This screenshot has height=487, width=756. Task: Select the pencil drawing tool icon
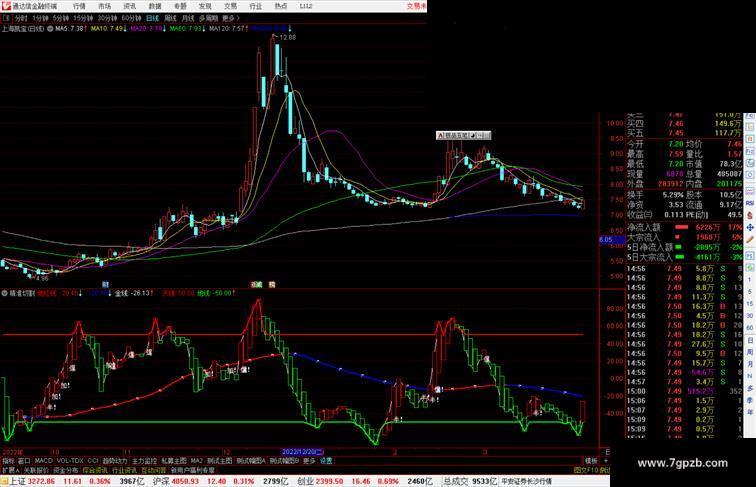(750, 239)
